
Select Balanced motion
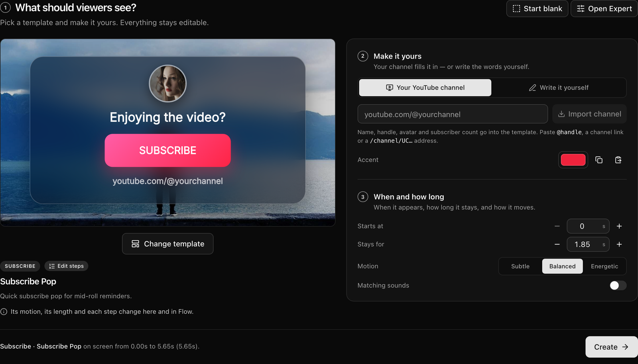(x=562, y=266)
